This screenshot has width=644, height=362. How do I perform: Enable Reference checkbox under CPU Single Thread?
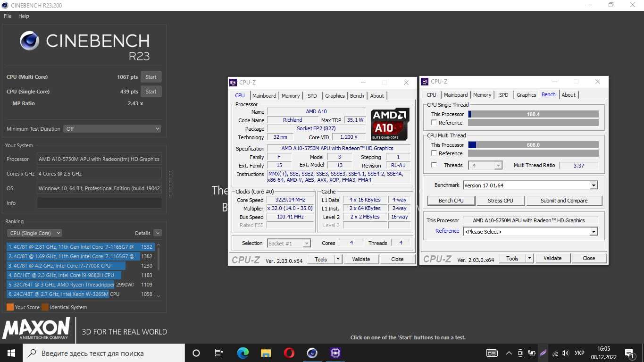coord(434,123)
